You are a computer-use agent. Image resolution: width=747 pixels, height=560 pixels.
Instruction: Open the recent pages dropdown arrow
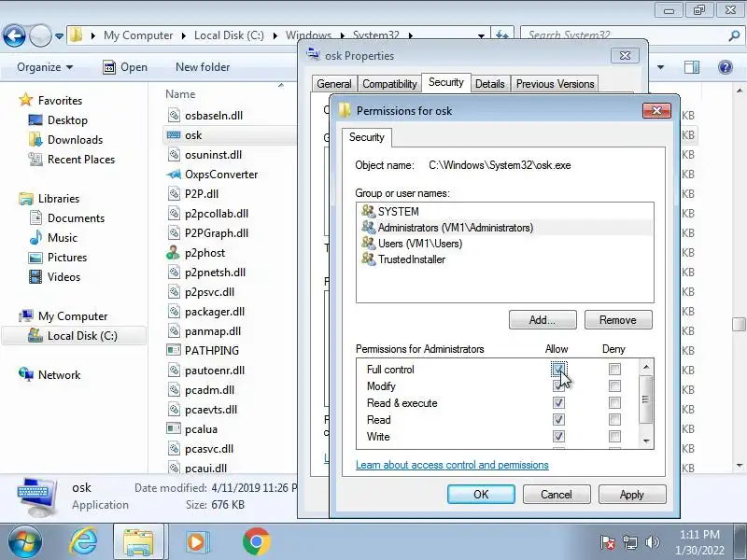coord(60,36)
